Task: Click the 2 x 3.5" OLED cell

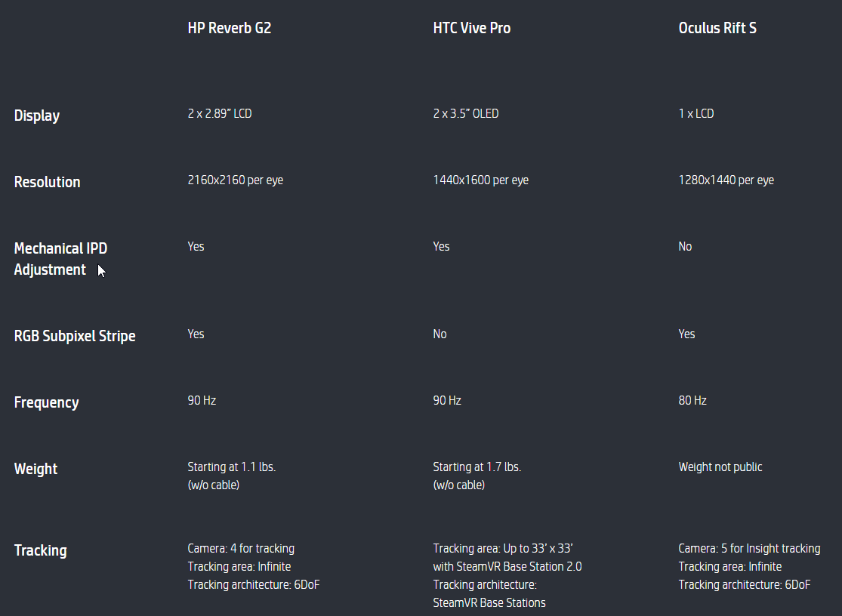Action: (466, 114)
